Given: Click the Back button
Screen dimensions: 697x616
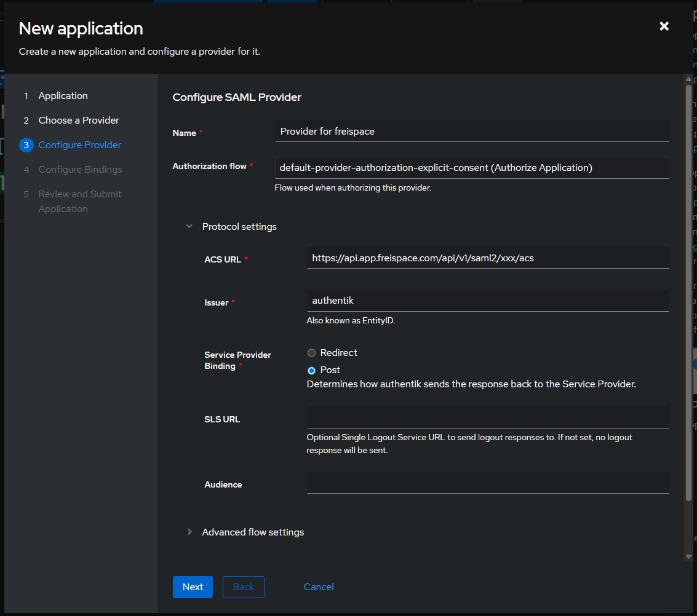Looking at the screenshot, I should [x=243, y=587].
